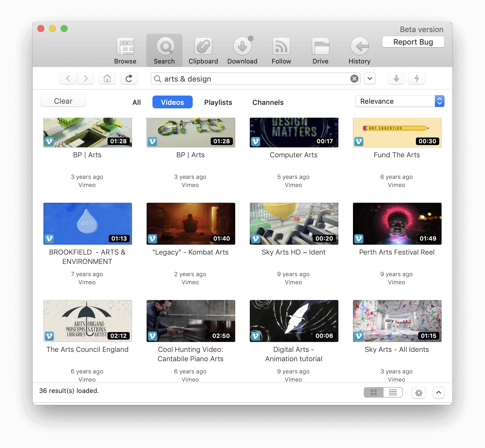Click Vimeo badge on BROOKFIELD thumbnail
This screenshot has width=485, height=448.
tap(49, 239)
